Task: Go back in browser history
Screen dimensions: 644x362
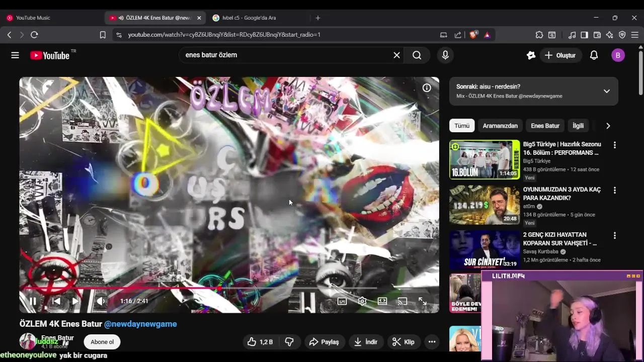Action: coord(9,35)
